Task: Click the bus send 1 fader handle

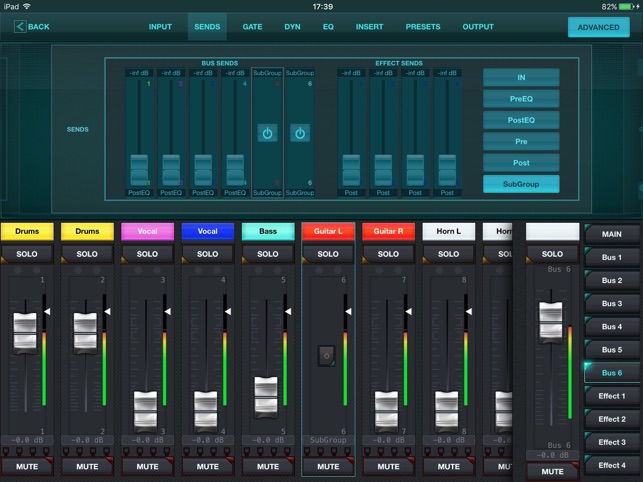Action: coord(139,166)
